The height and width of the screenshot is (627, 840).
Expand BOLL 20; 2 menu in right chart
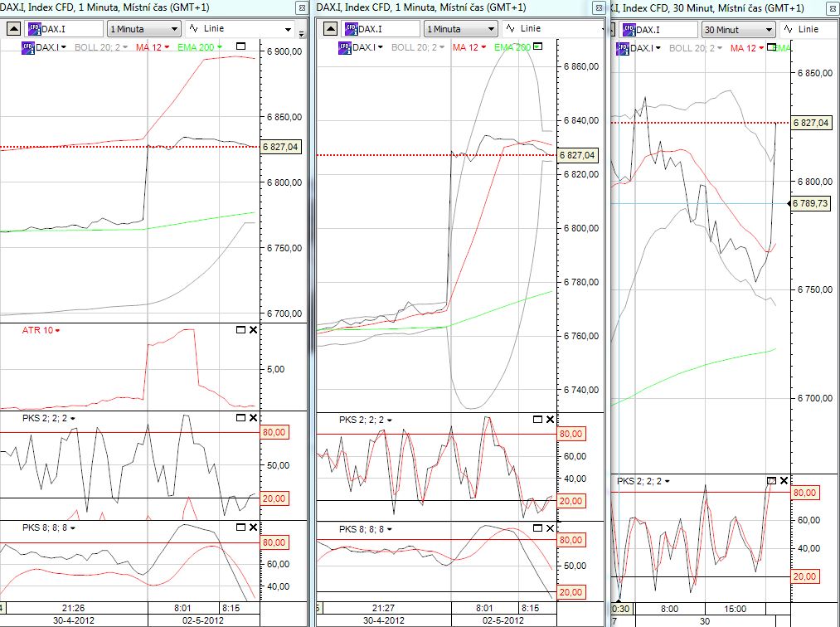pyautogui.click(x=720, y=48)
